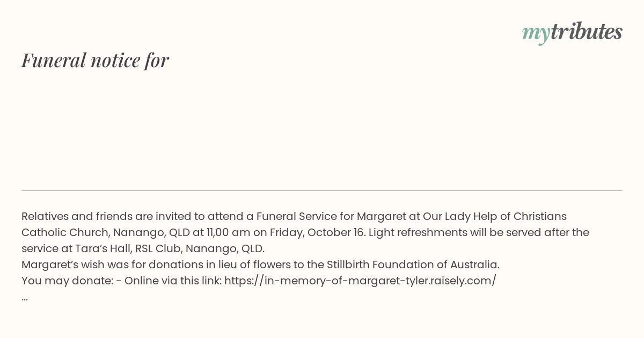
Task: Click the "11,00 am" service time
Action: point(230,232)
